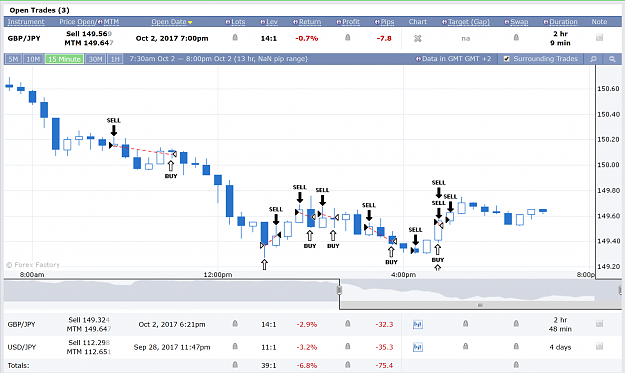Open the note icon for the USD/JPY trade
625x373 pixels.
[x=599, y=346]
